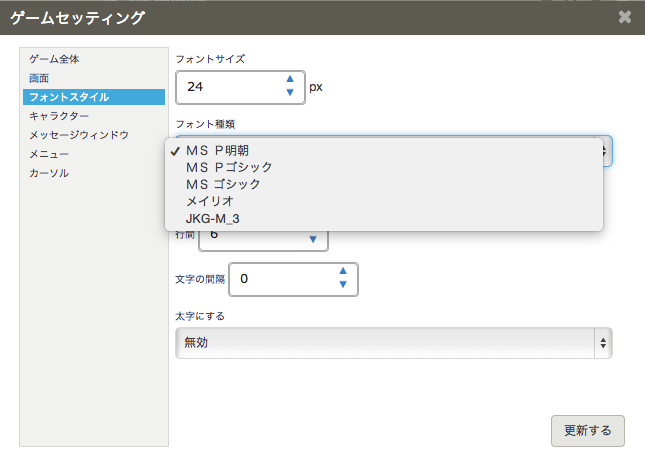The height and width of the screenshot is (456, 645).
Task: Close the ゲームセッティング dialog
Action: click(x=625, y=17)
